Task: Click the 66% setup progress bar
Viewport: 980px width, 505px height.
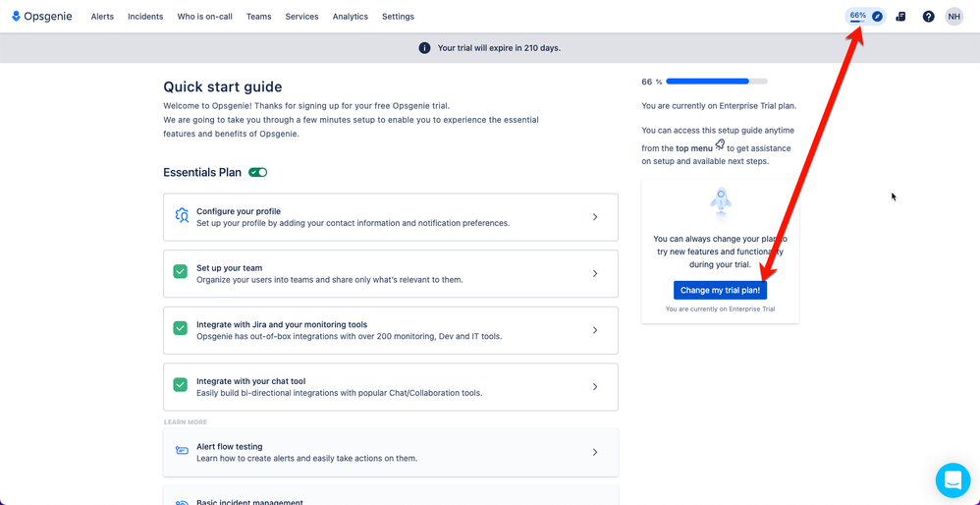Action: click(717, 82)
